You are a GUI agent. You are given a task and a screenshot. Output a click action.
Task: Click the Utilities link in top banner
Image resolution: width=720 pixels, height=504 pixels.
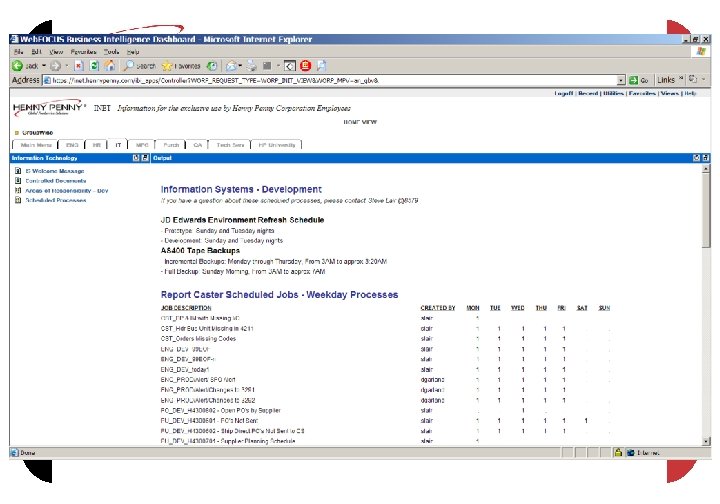point(613,93)
